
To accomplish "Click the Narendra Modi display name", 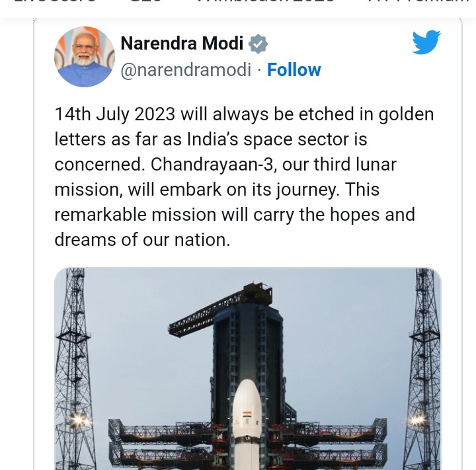I will pyautogui.click(x=182, y=43).
